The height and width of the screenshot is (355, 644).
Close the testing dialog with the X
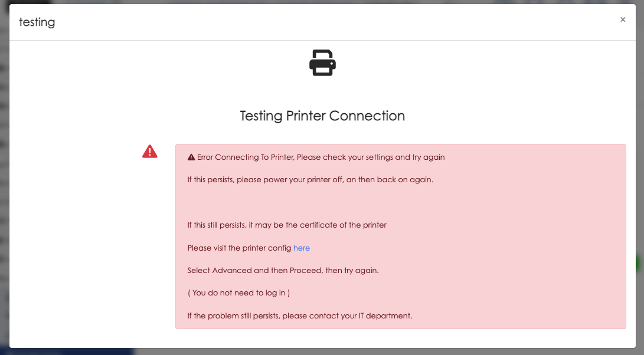coord(623,19)
